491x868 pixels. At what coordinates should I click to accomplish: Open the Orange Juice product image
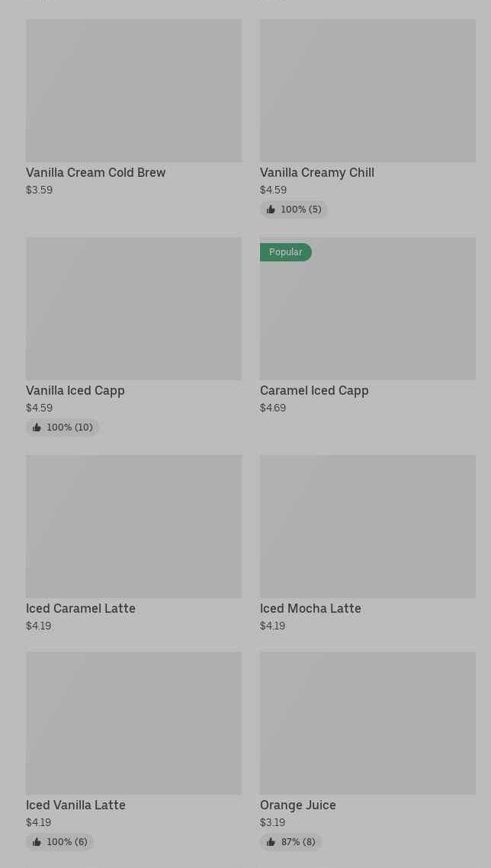367,723
